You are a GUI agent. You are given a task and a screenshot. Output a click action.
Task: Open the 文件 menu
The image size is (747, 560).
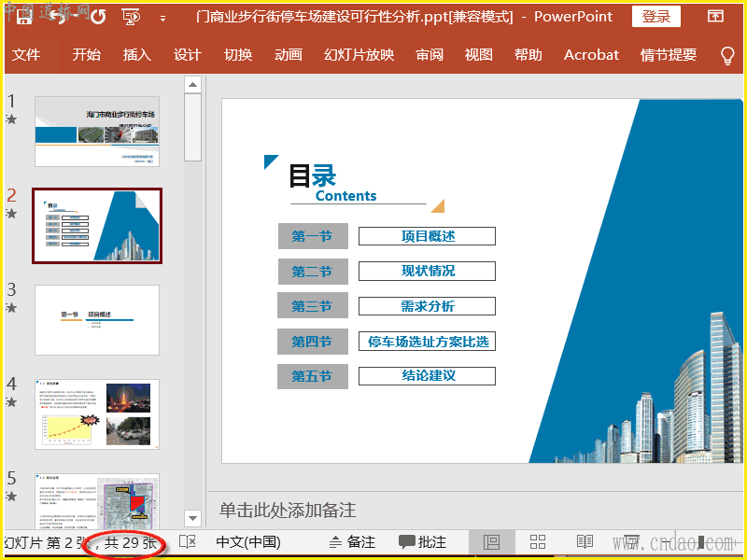click(x=26, y=55)
